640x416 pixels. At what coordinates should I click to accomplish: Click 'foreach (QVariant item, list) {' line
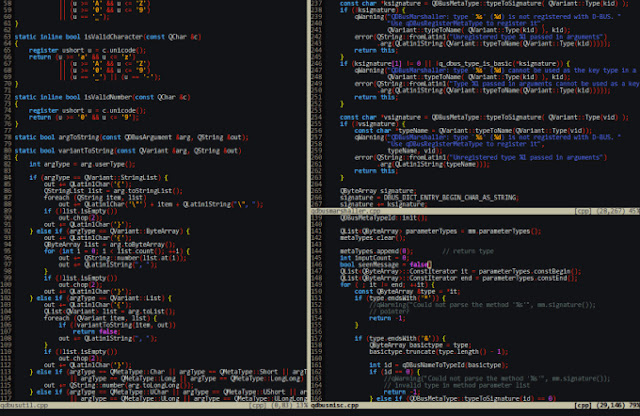coord(100,318)
